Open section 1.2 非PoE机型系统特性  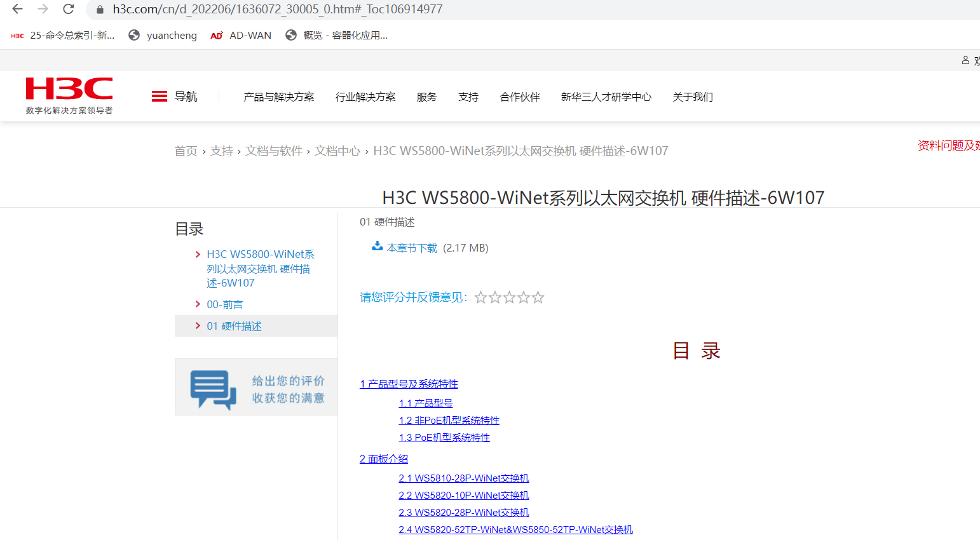pos(449,421)
